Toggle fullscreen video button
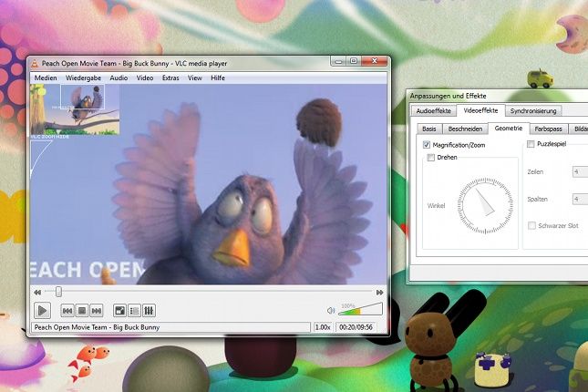The width and height of the screenshot is (588, 392). 119,311
